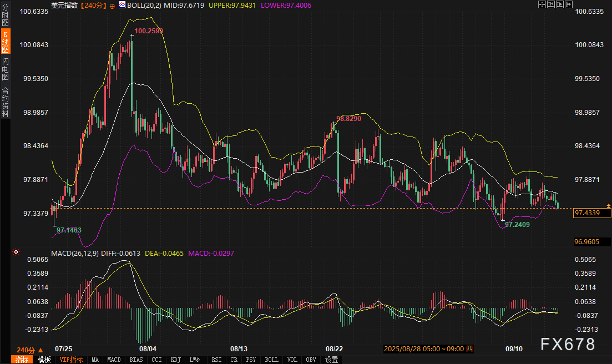Open the 【240分】 period dropdown in title
Screen dimensions: 612x364
point(94,5)
